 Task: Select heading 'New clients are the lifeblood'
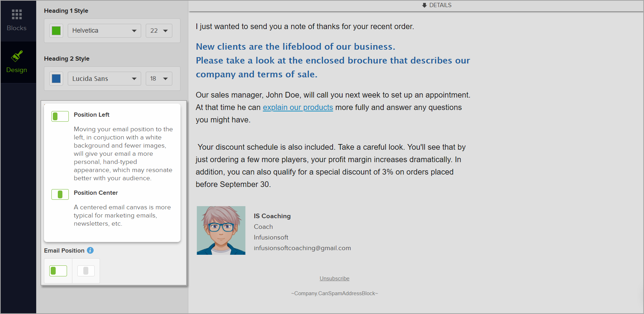(295, 47)
